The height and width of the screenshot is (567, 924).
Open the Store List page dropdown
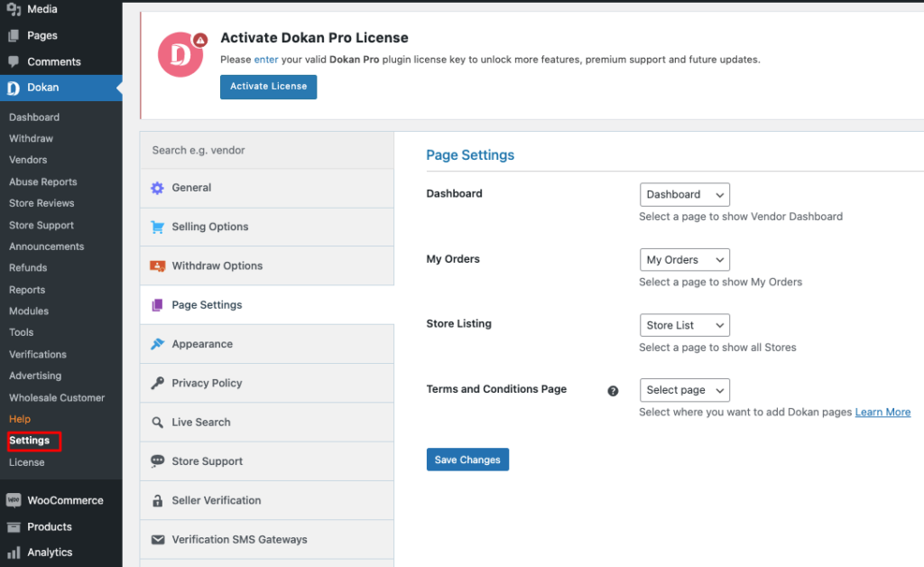coord(685,325)
